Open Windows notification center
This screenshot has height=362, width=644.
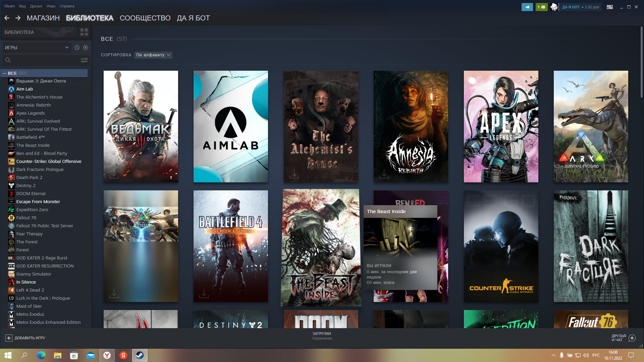click(x=631, y=355)
